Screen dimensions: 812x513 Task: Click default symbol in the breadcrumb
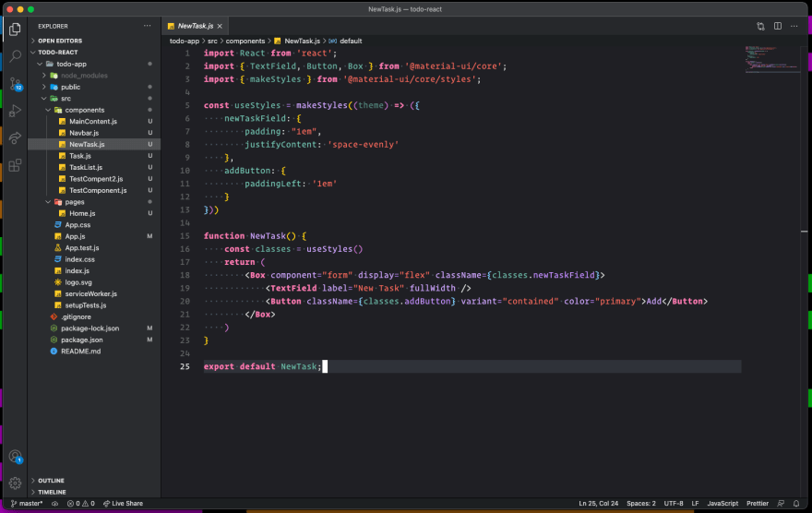[x=345, y=41]
